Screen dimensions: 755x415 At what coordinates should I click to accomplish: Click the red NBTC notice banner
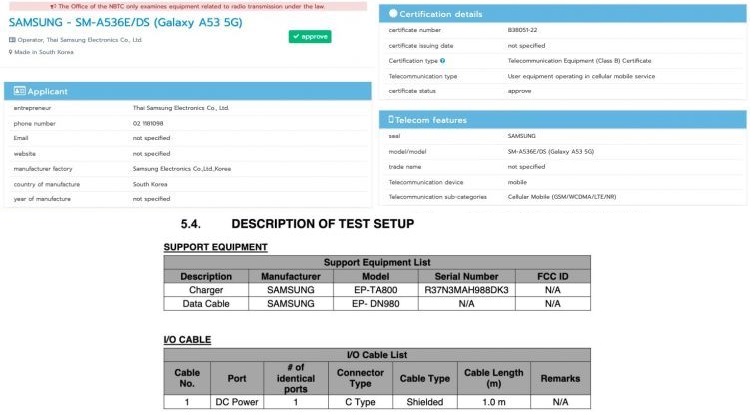point(187,5)
